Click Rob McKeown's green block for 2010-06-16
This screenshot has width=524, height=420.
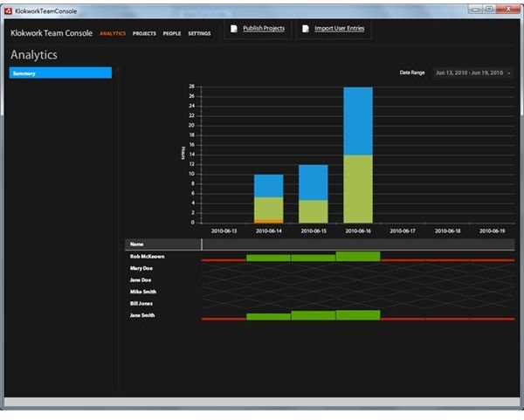(x=358, y=256)
